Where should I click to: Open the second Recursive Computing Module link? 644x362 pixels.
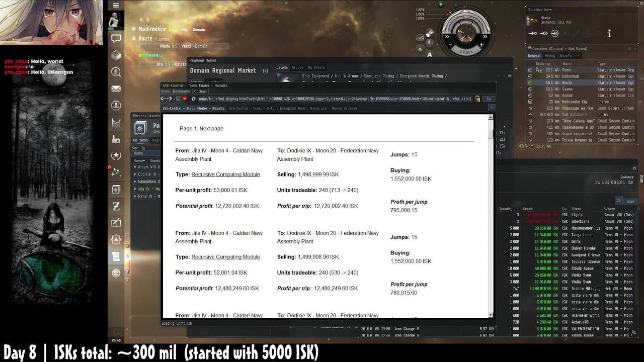[225, 257]
